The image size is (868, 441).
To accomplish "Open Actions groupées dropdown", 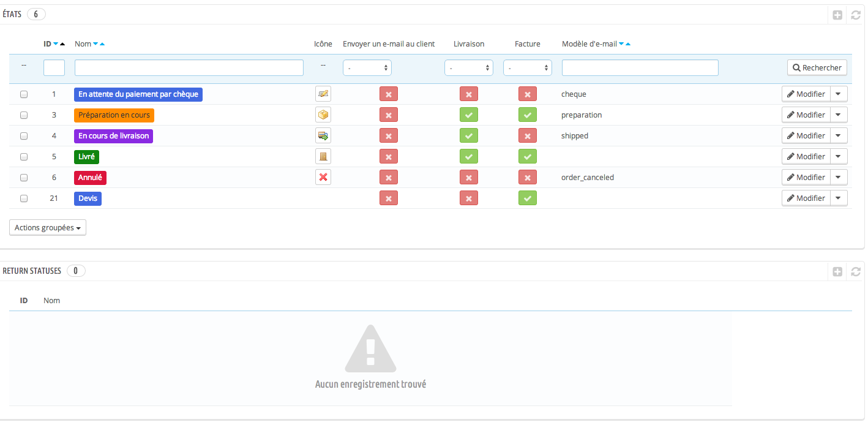I will click(x=48, y=227).
